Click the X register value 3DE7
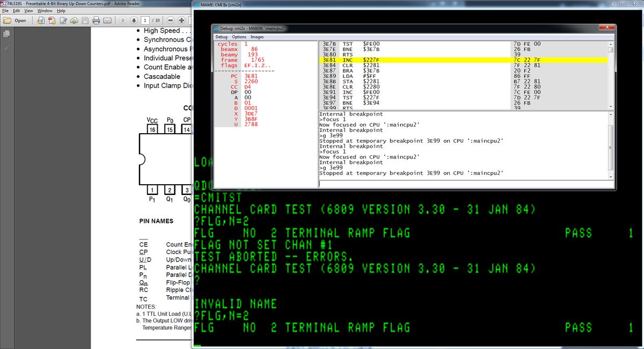The image size is (644, 349). (251, 114)
